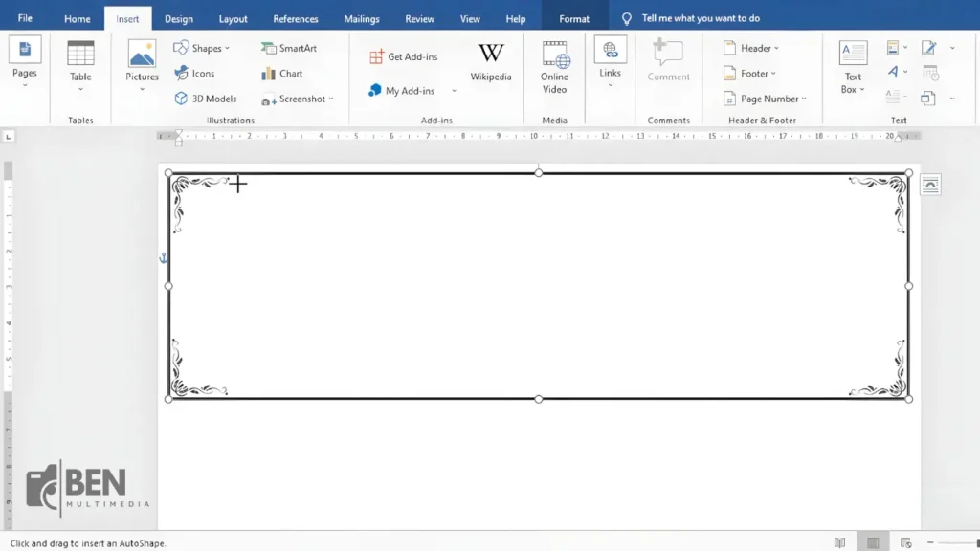Open the Footer options
This screenshot has height=551, width=980.
752,73
